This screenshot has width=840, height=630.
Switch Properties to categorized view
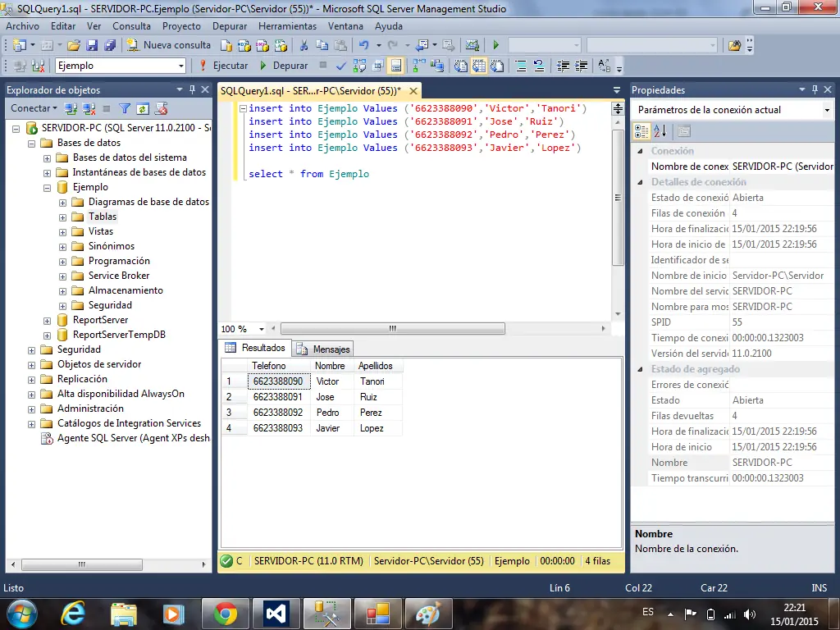[x=641, y=130]
